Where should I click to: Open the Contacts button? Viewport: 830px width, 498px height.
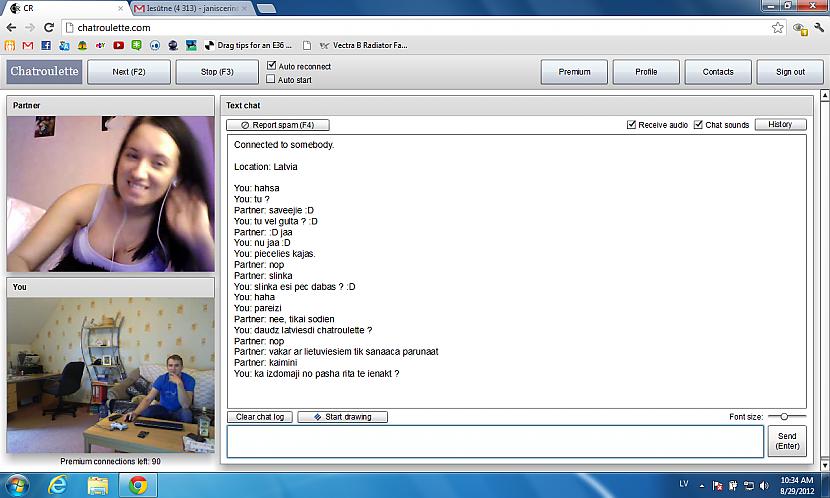(718, 71)
